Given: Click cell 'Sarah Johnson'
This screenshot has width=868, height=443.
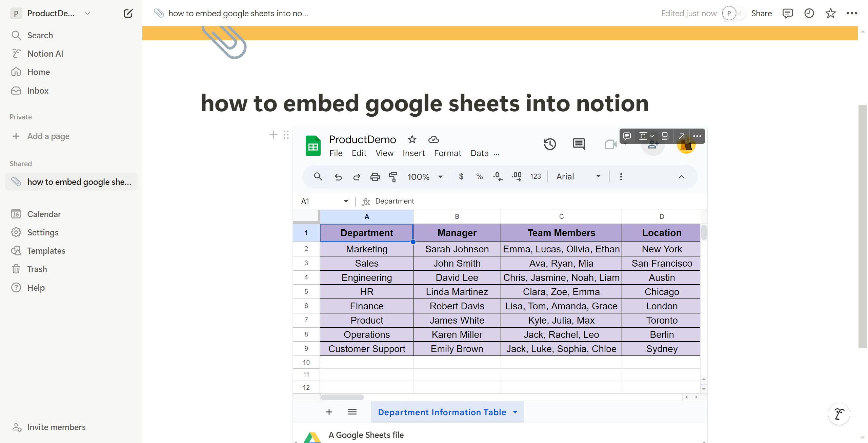Looking at the screenshot, I should click(457, 249).
